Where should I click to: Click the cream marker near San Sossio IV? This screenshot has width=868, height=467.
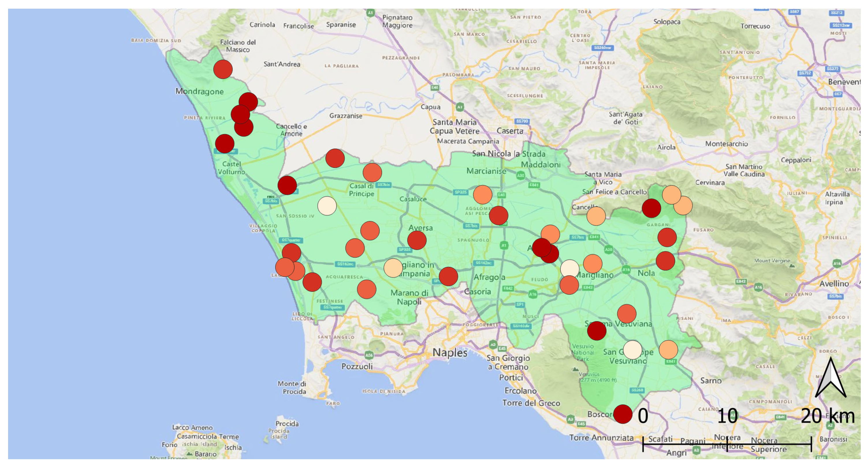click(327, 206)
